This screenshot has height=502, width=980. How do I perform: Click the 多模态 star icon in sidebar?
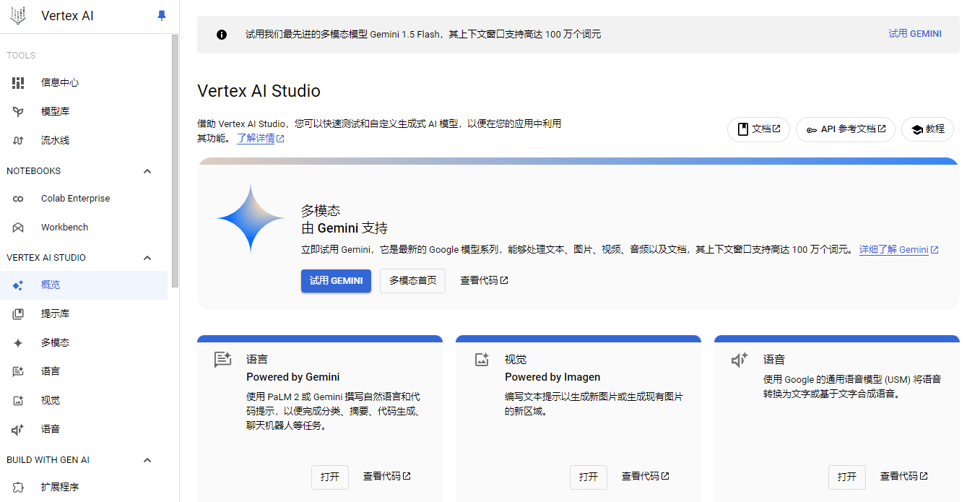point(18,343)
